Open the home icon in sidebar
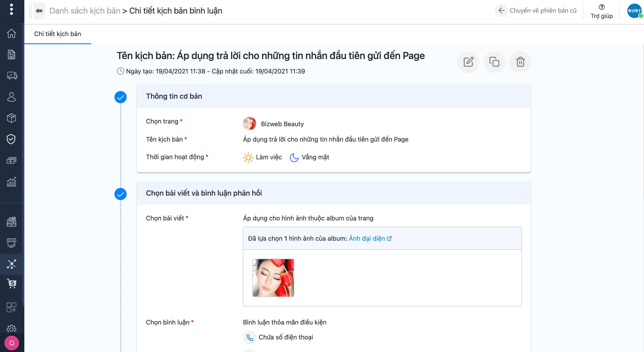 tap(11, 33)
